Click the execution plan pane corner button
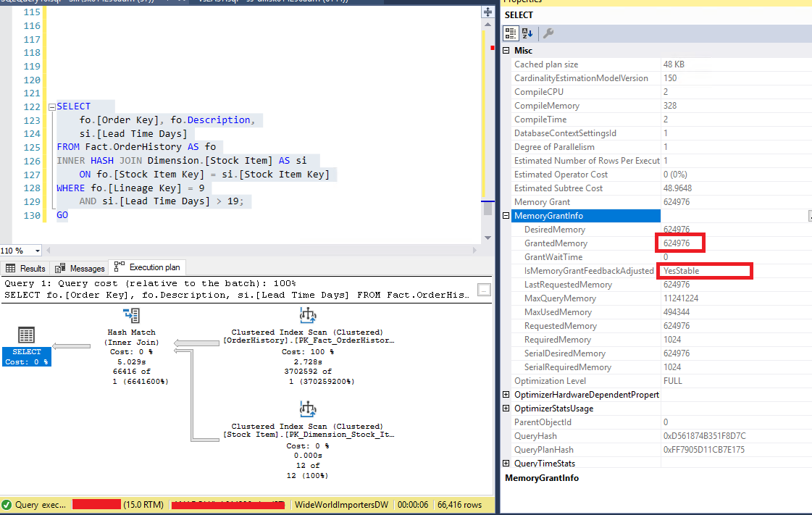Image resolution: width=812 pixels, height=515 pixels. [484, 290]
